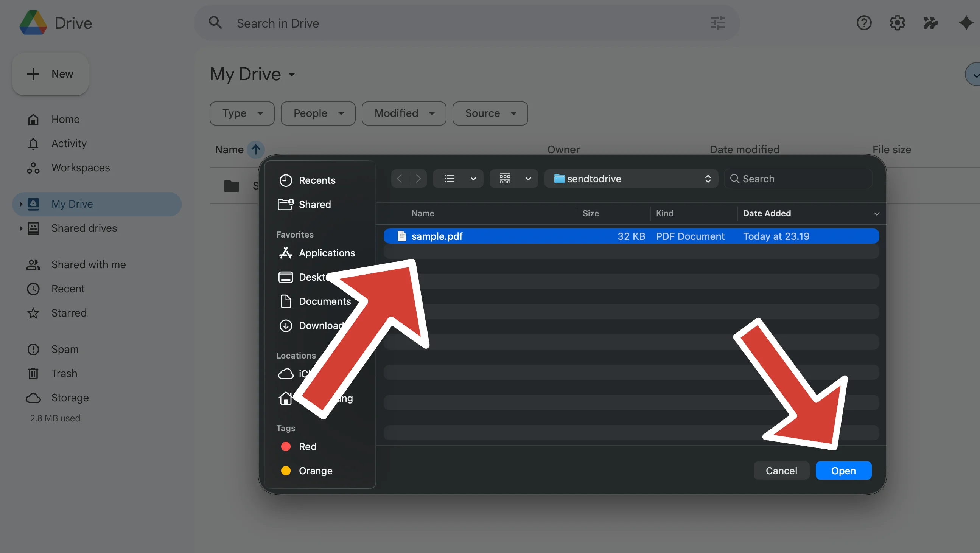980x553 pixels.
Task: Select the Red tag in the dialog
Action: coord(306,446)
